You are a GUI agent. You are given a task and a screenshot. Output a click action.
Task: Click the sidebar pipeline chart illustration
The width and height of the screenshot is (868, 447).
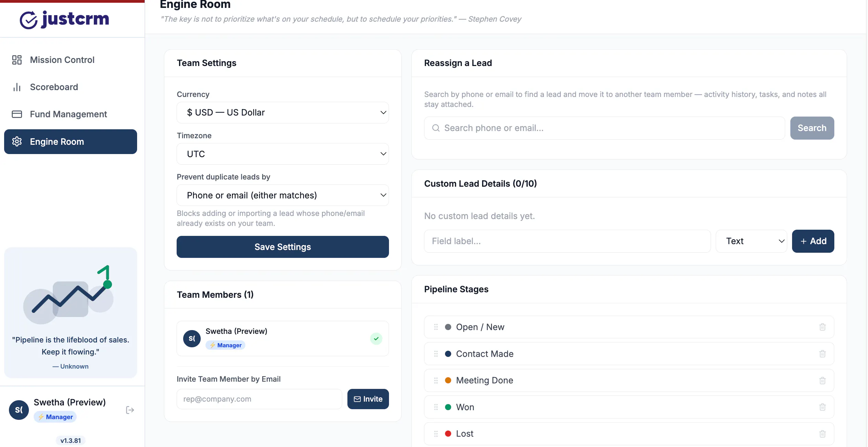pyautogui.click(x=69, y=295)
